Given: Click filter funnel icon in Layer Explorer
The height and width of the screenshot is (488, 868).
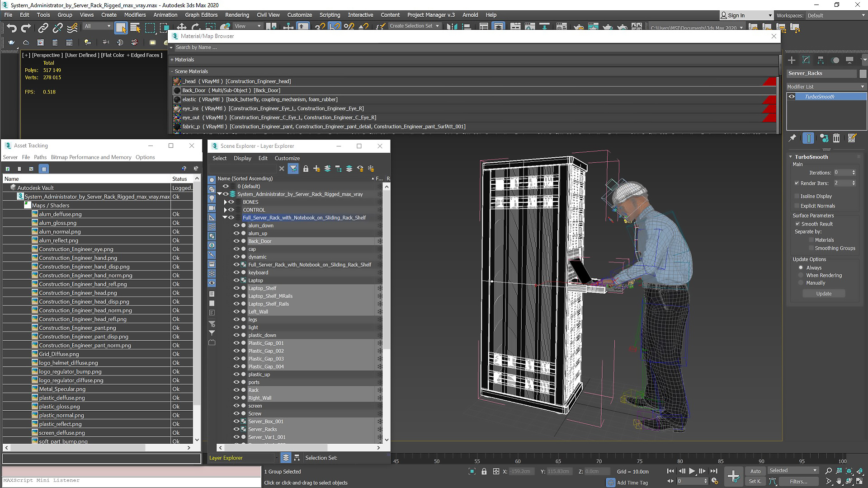Looking at the screenshot, I should tap(293, 169).
